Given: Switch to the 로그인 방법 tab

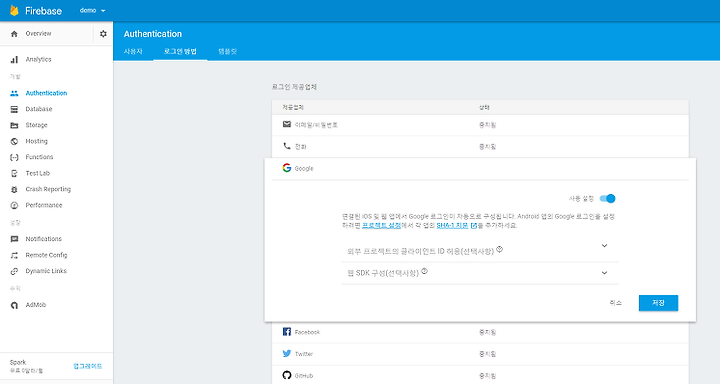Looking at the screenshot, I should point(180,51).
